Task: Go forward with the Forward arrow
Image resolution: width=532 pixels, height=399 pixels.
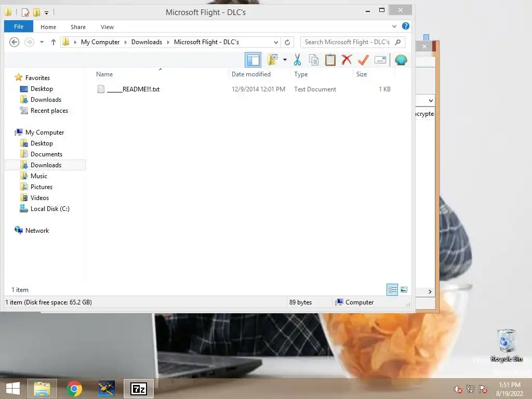Action: point(29,42)
